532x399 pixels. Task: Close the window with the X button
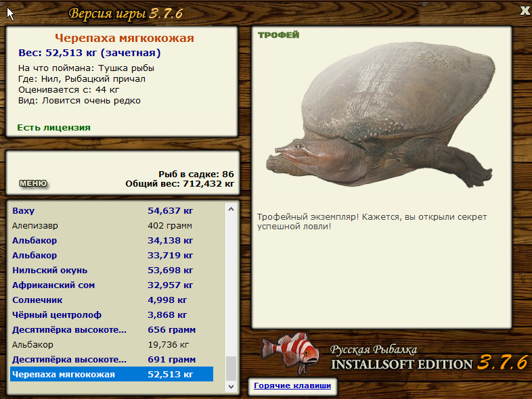[x=525, y=11]
